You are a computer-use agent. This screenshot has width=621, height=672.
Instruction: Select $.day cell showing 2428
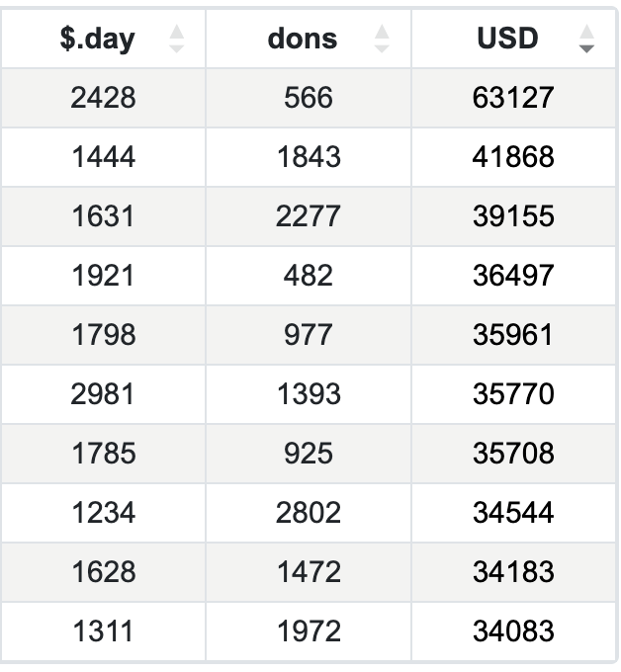tap(103, 98)
